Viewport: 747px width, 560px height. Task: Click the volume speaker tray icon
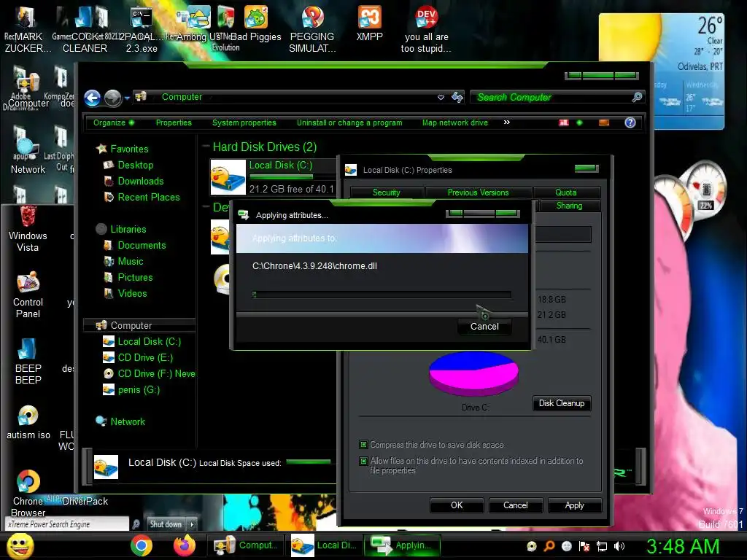(x=619, y=546)
